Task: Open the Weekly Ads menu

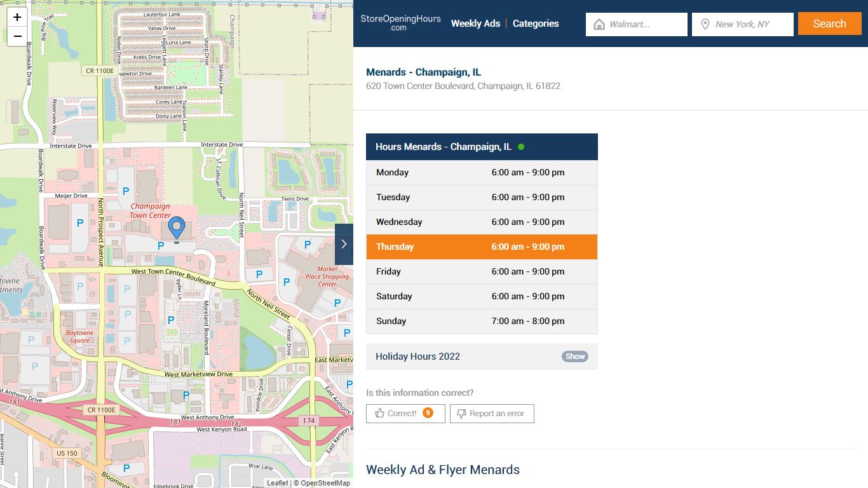Action: [x=475, y=24]
